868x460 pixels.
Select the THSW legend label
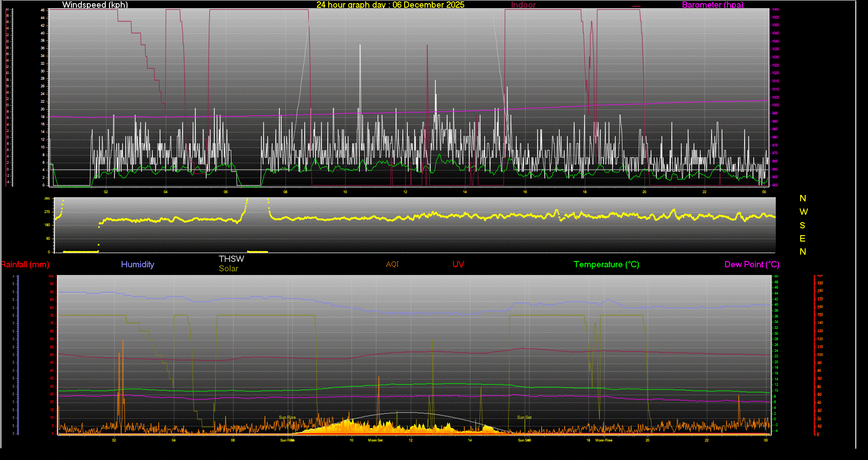click(x=231, y=259)
